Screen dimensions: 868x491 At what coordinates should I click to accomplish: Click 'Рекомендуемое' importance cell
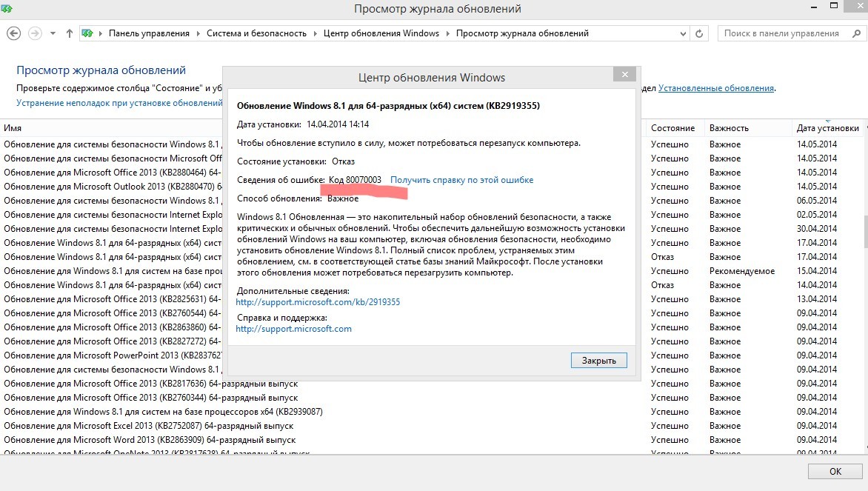coord(742,271)
